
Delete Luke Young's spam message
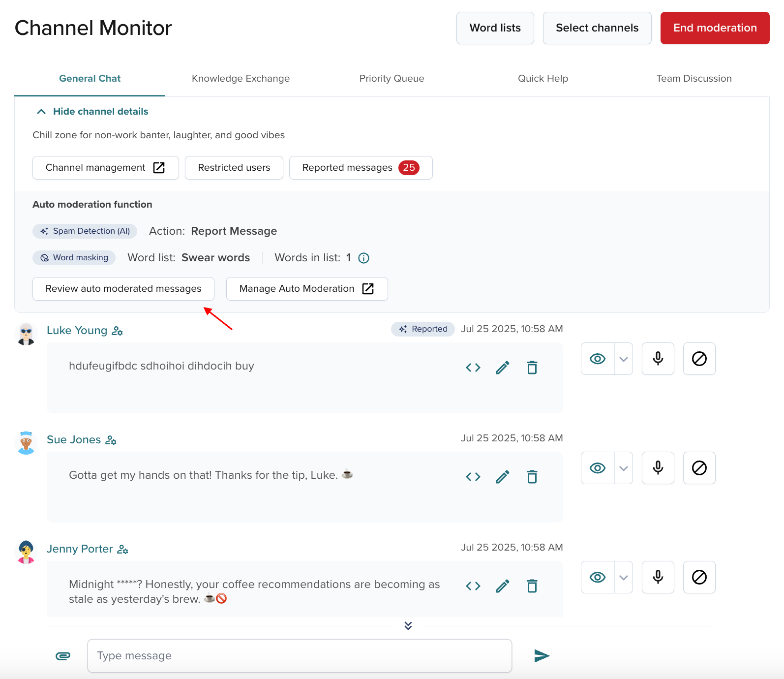point(532,368)
